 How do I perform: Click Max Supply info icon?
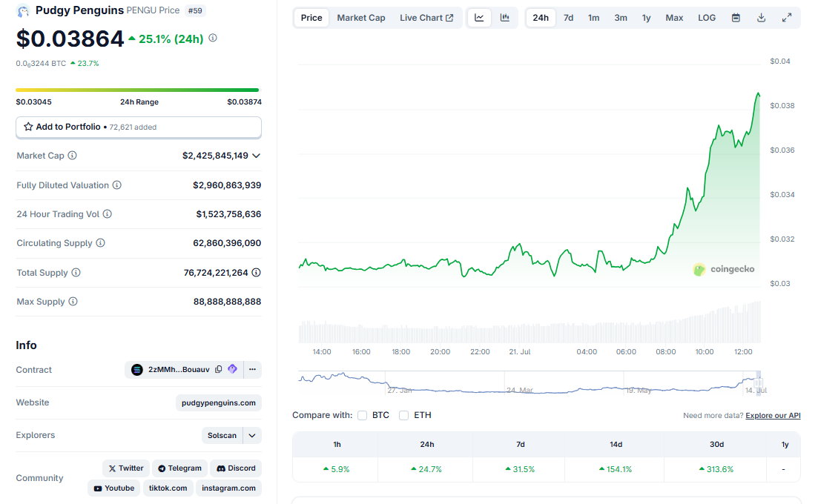73,301
